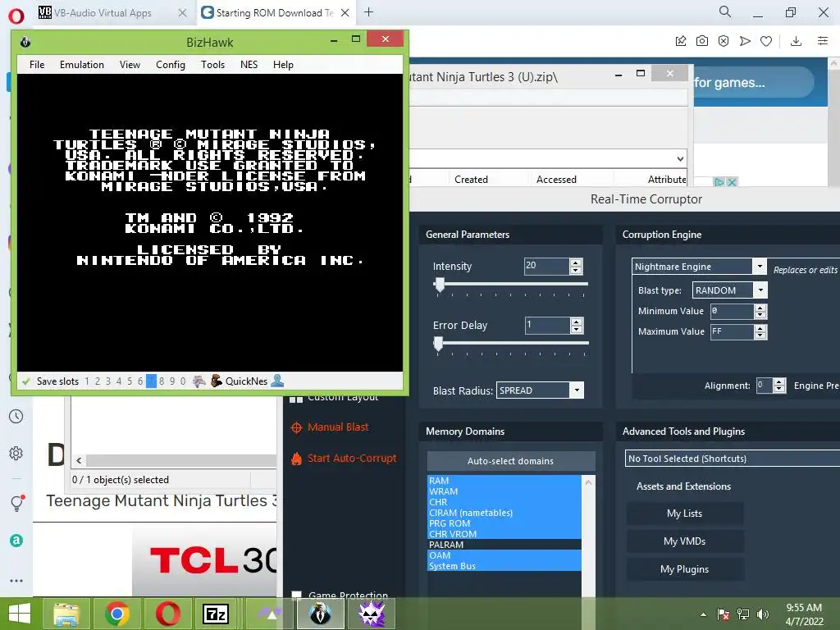Screen dimensions: 840x630
Task: Click the Windows Start button
Action: click(x=20, y=614)
